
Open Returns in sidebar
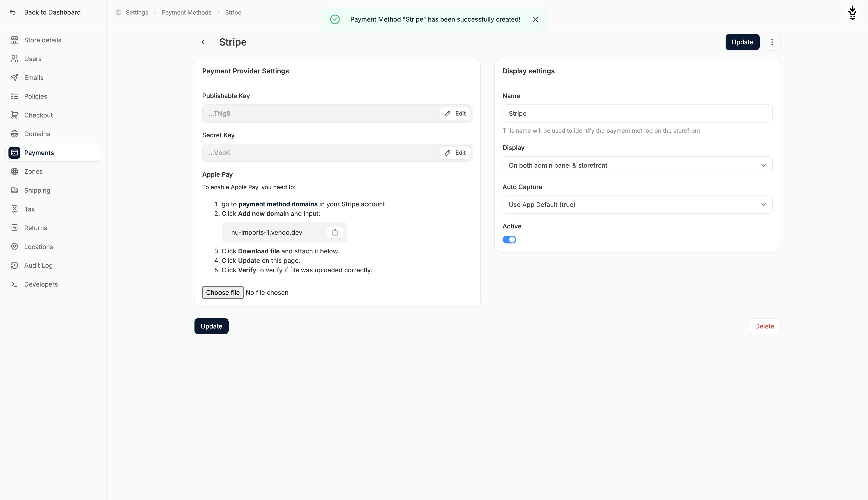click(53, 228)
